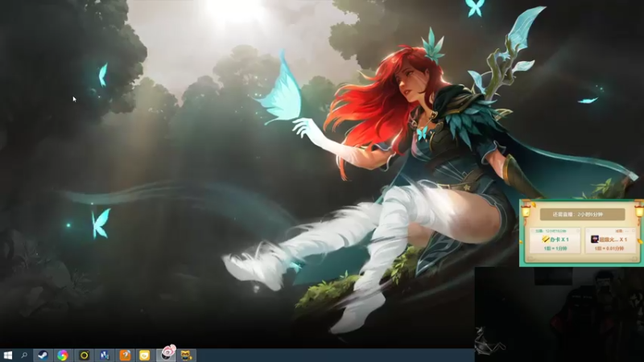Click the webcam overlay thumbnail
Image resolution: width=644 pixels, height=362 pixels.
coord(559,315)
